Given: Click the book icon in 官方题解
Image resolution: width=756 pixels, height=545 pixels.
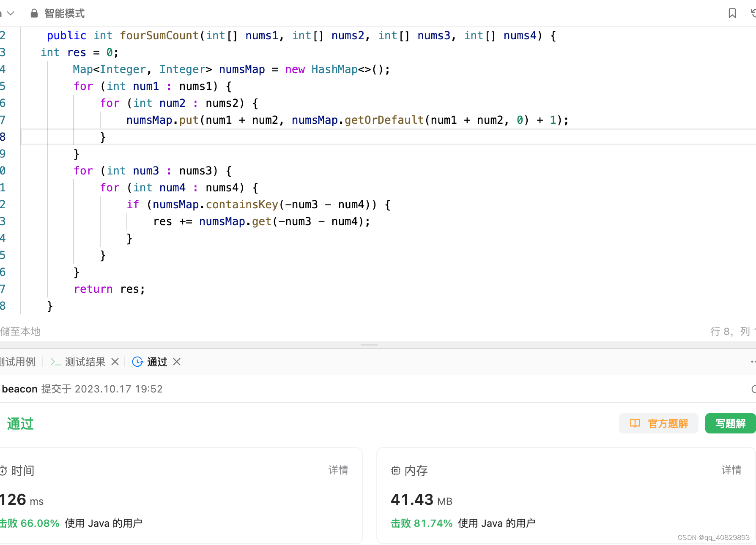Looking at the screenshot, I should coord(635,423).
